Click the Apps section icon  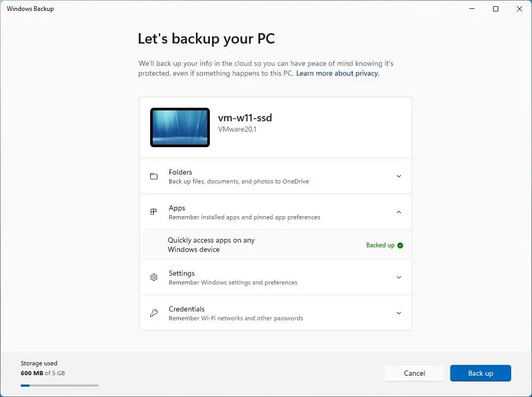[154, 211]
